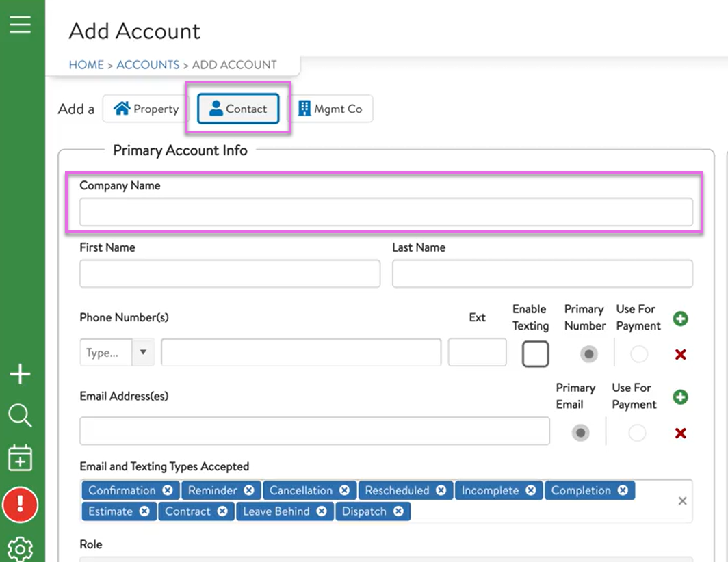728x562 pixels.
Task: Click the calendar add icon in sidebar
Action: click(21, 458)
